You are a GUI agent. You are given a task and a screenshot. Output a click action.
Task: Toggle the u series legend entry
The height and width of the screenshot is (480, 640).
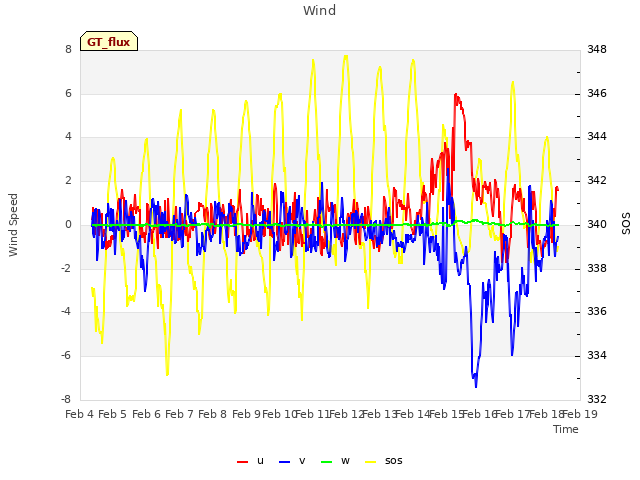(x=251, y=461)
